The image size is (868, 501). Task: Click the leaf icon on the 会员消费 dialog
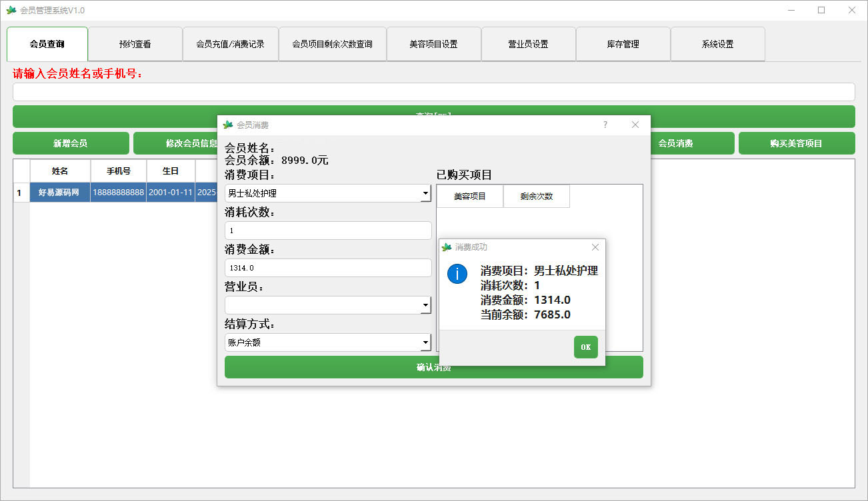pyautogui.click(x=229, y=125)
